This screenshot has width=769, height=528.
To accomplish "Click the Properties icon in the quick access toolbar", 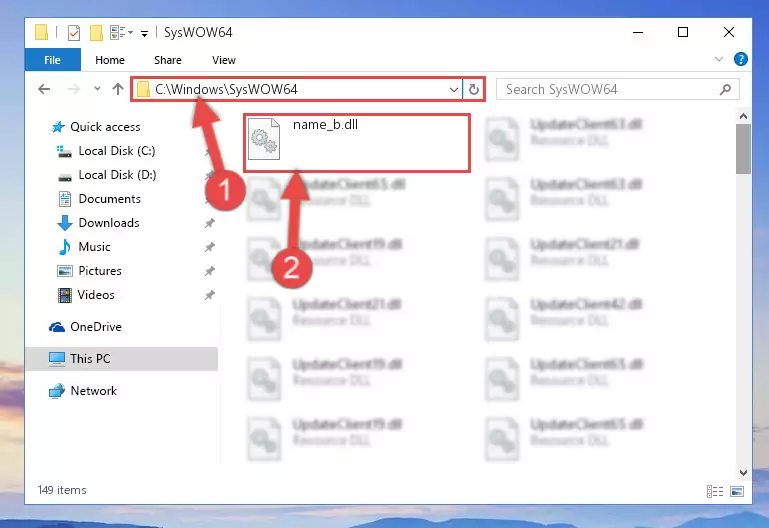I will click(74, 33).
